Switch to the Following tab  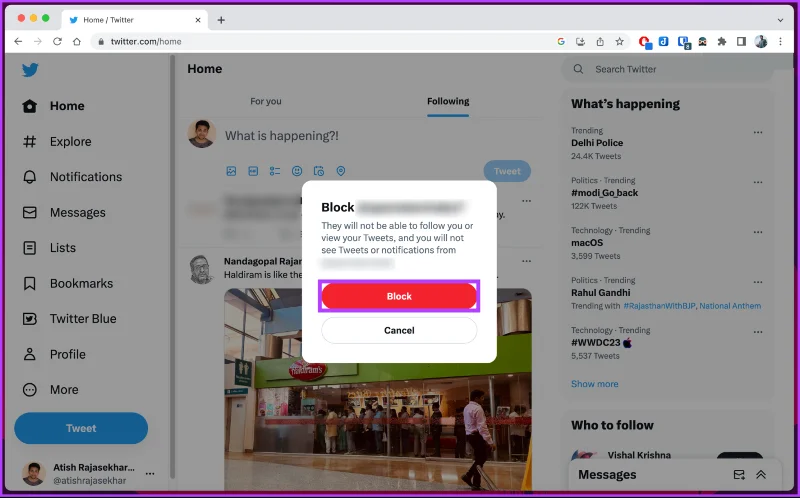(448, 101)
